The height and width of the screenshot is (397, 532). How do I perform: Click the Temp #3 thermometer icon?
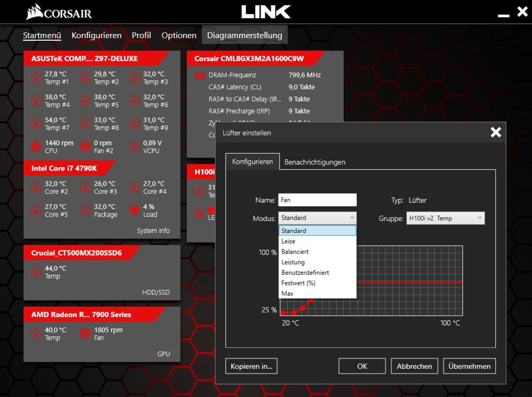point(135,78)
